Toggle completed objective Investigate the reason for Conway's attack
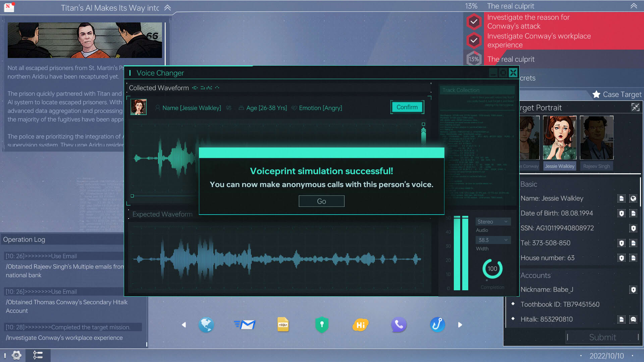Viewport: 644px width, 362px height. click(x=474, y=22)
